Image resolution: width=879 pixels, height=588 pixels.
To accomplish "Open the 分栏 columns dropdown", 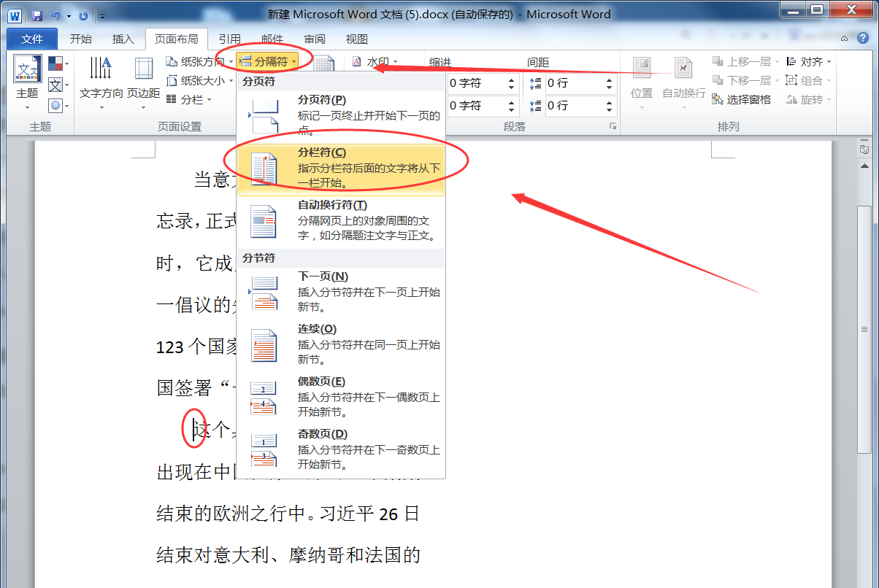I will pyautogui.click(x=188, y=100).
